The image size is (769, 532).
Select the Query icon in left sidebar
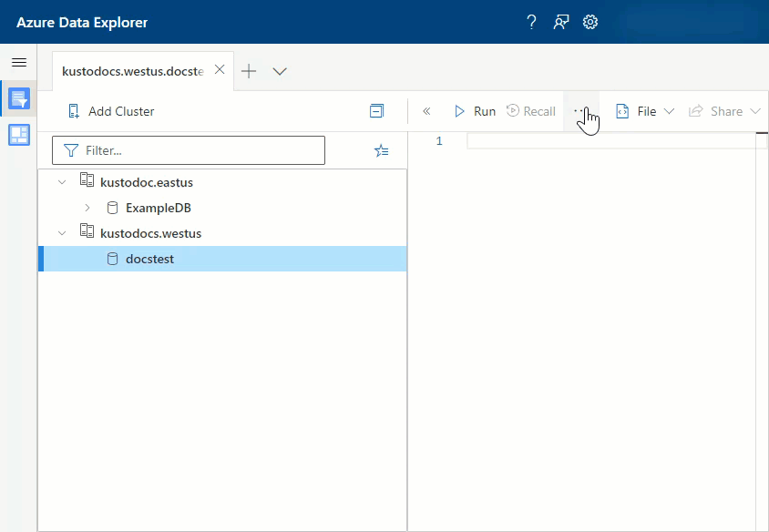pos(18,98)
